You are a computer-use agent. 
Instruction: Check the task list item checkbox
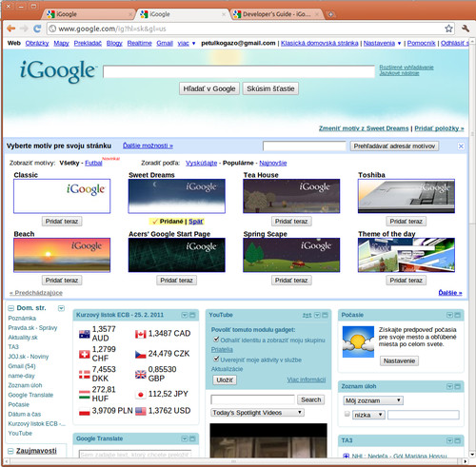pos(347,414)
